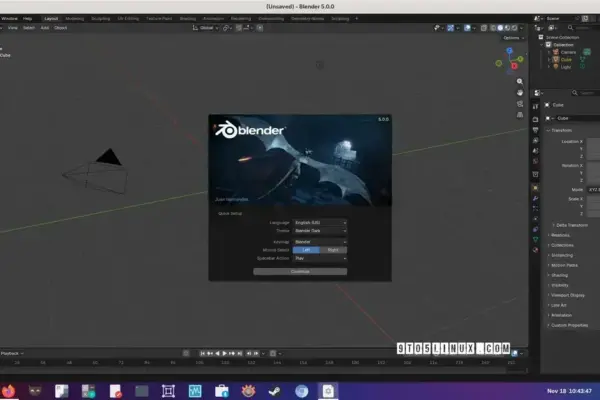Toggle X-ray view icon
The image size is (600, 400).
[x=484, y=28]
